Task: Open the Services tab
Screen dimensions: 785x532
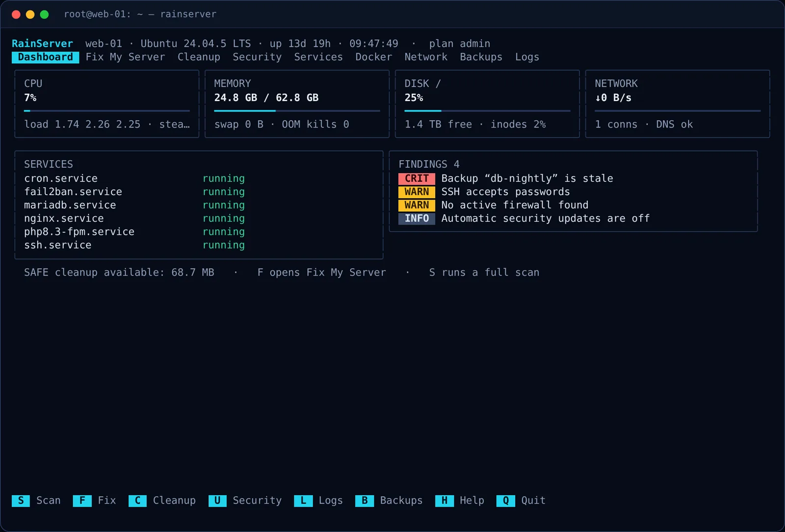Action: pyautogui.click(x=318, y=57)
